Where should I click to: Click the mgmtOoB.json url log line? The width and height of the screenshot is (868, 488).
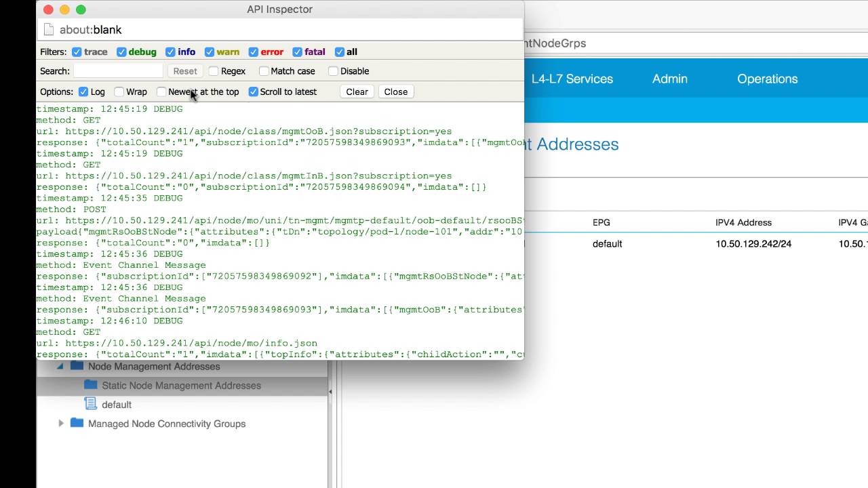[x=244, y=131]
